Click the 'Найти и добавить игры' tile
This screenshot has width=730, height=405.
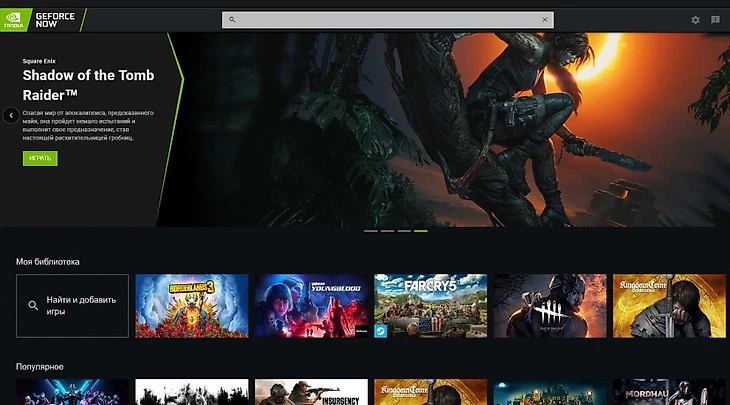[72, 306]
